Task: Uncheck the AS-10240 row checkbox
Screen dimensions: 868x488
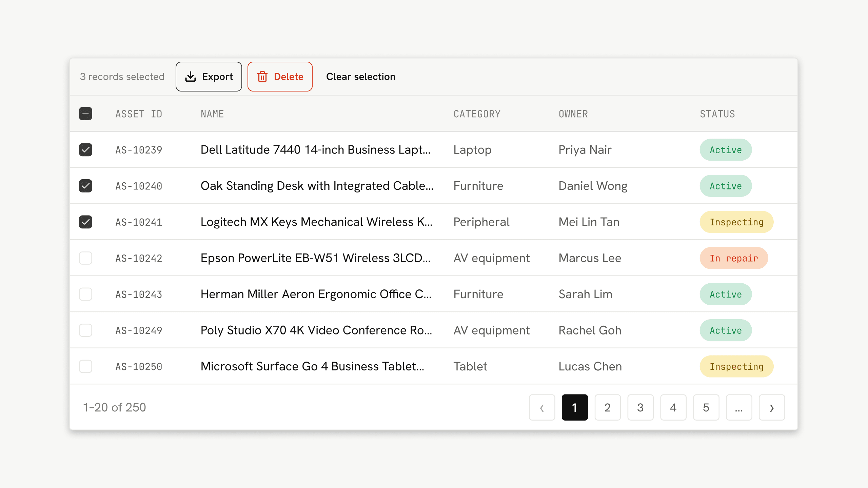Action: point(85,186)
